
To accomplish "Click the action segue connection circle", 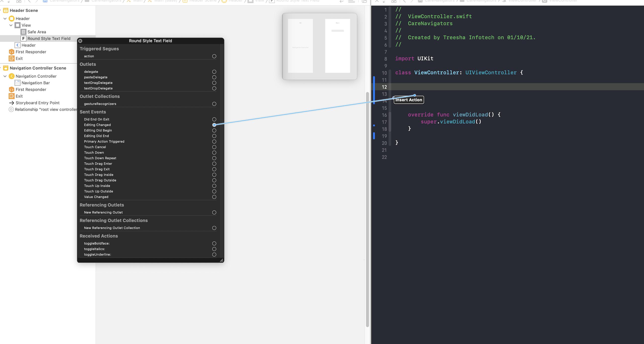I will (214, 56).
